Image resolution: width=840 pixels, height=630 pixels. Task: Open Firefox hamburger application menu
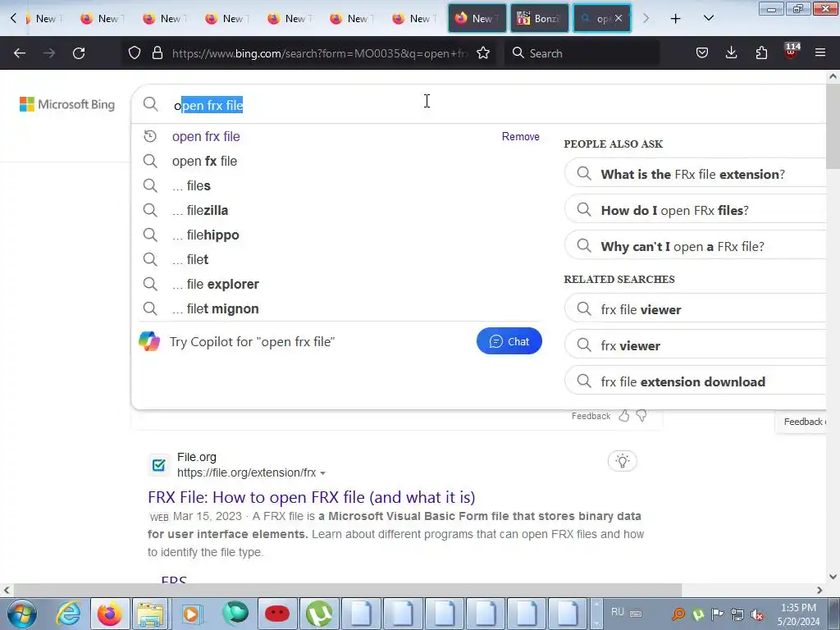pos(820,53)
